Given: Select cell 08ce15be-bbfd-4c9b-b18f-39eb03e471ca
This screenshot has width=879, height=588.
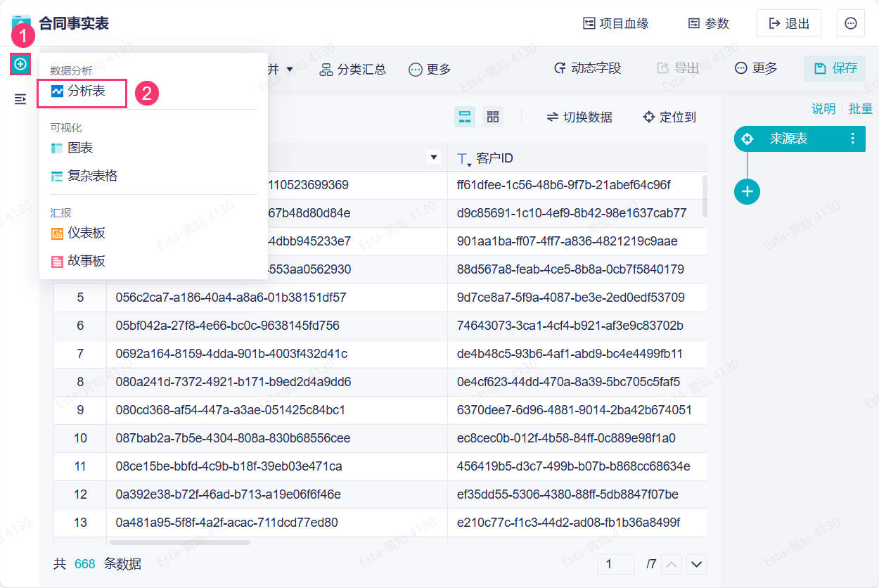Looking at the screenshot, I should pyautogui.click(x=277, y=466).
